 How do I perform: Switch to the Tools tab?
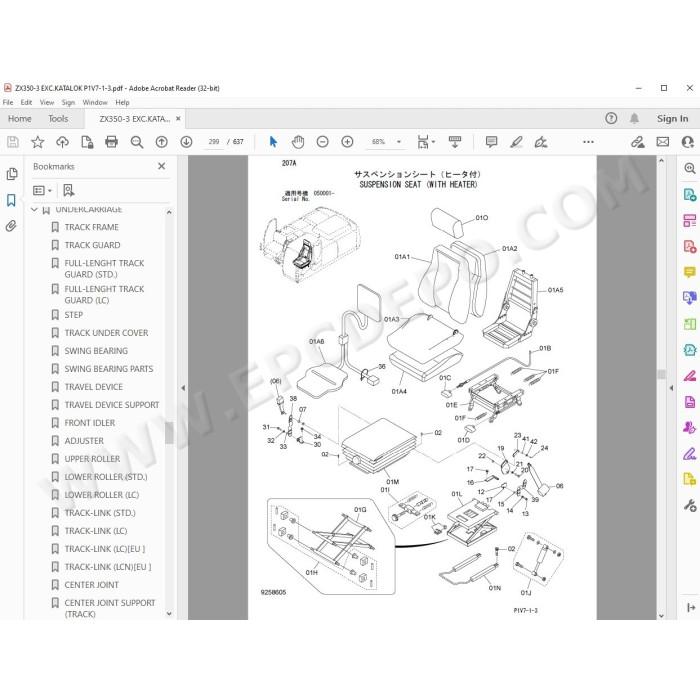point(58,119)
